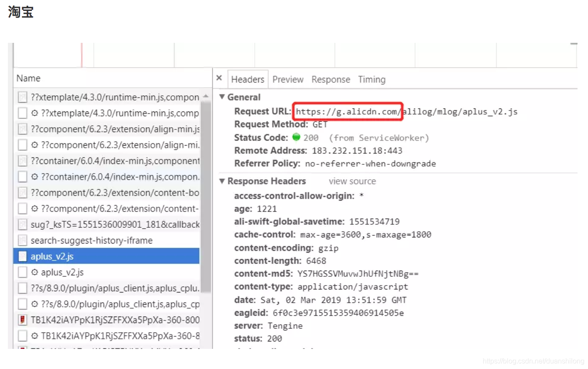The image size is (588, 369).
Task: Click the request list vertical scrollbar thumb
Action: (x=206, y=197)
